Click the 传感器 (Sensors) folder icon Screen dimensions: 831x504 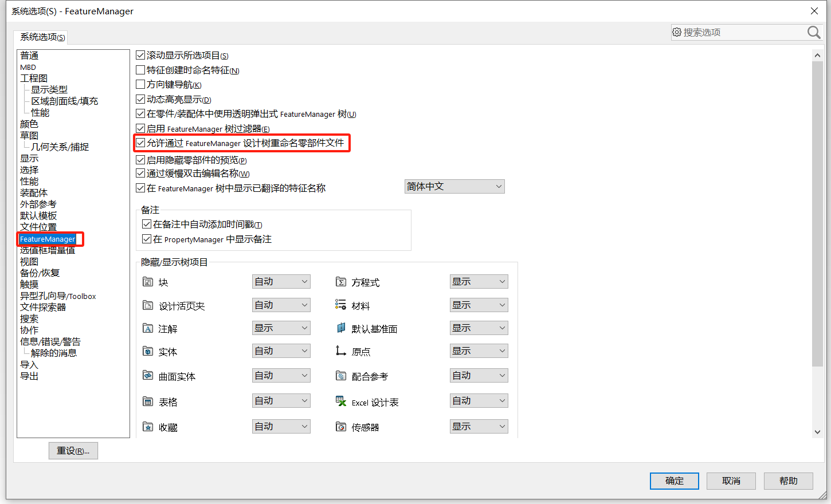pyautogui.click(x=342, y=426)
